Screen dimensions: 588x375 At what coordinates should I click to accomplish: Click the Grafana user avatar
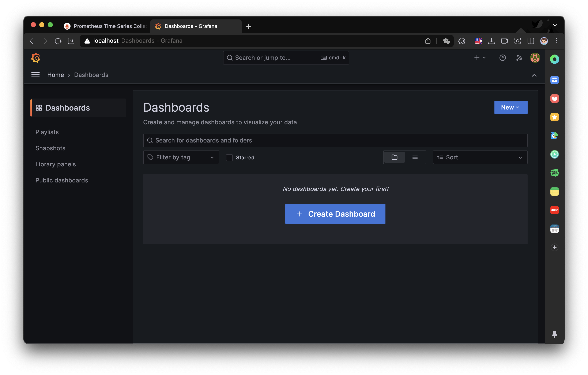coord(535,58)
